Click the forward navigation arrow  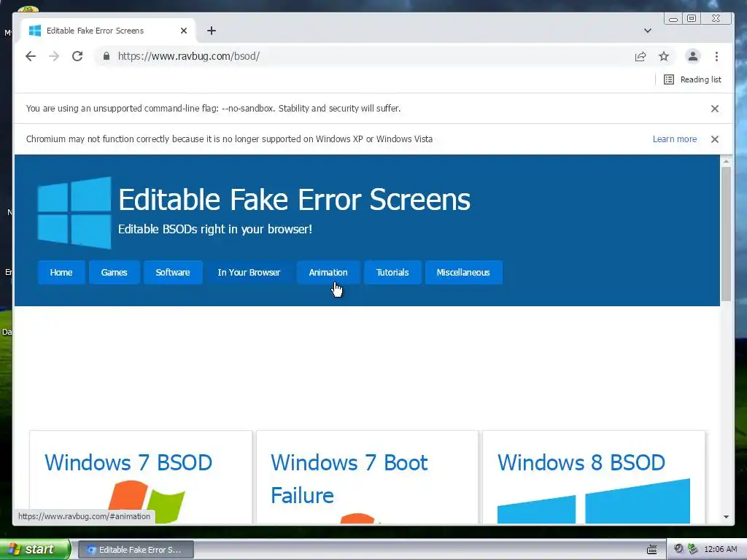tap(54, 56)
